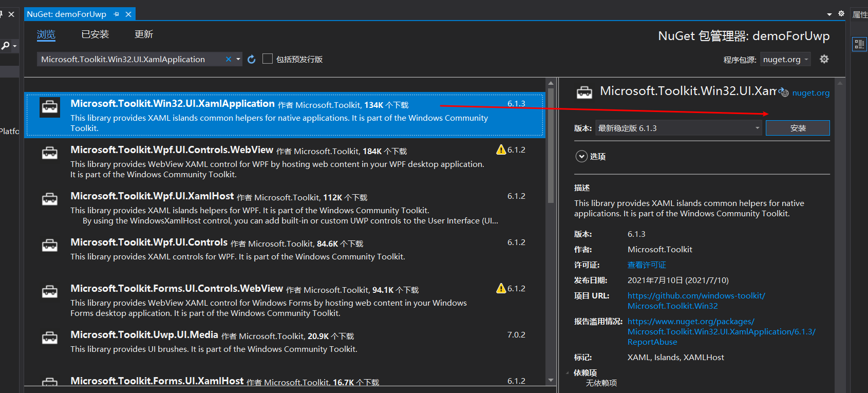Open the view license link
The width and height of the screenshot is (868, 393).
pyautogui.click(x=647, y=265)
